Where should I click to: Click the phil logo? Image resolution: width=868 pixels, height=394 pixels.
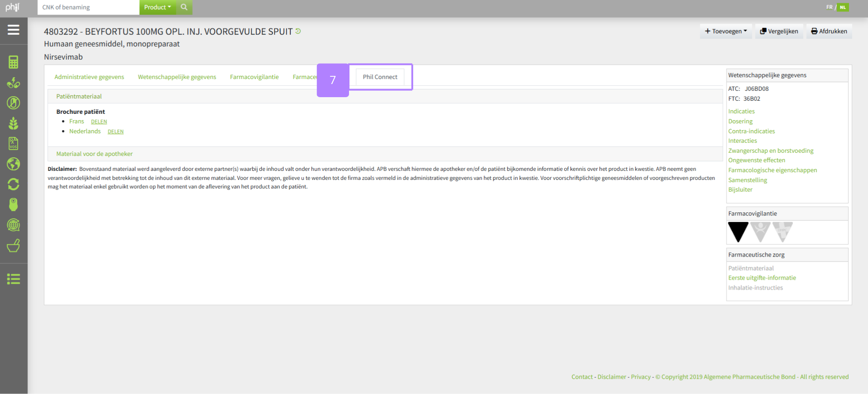click(12, 7)
